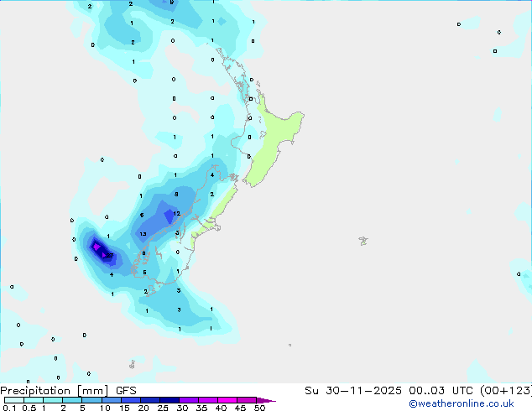Viewport: 532px width, 411px height.
Task: Click the '12' precipitation value on the map
Action: [x=176, y=213]
